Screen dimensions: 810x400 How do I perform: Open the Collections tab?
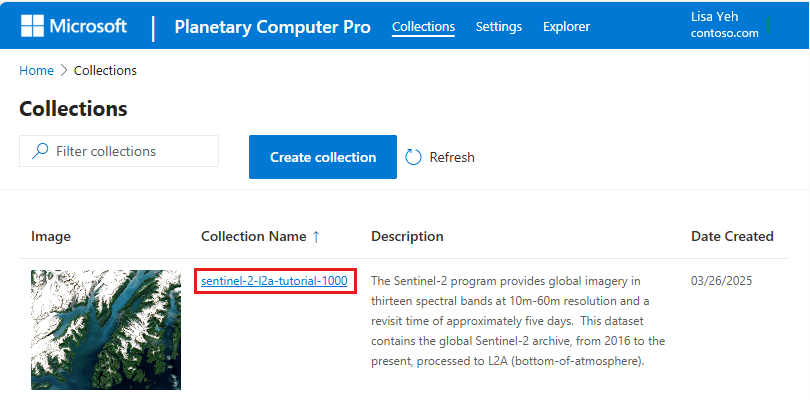(423, 26)
